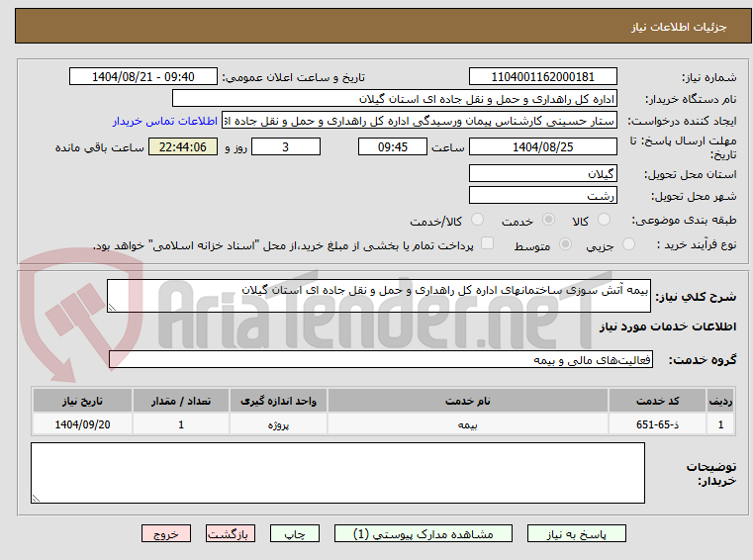
Task: Click the buyer notes resize handle
Action: [x=36, y=498]
